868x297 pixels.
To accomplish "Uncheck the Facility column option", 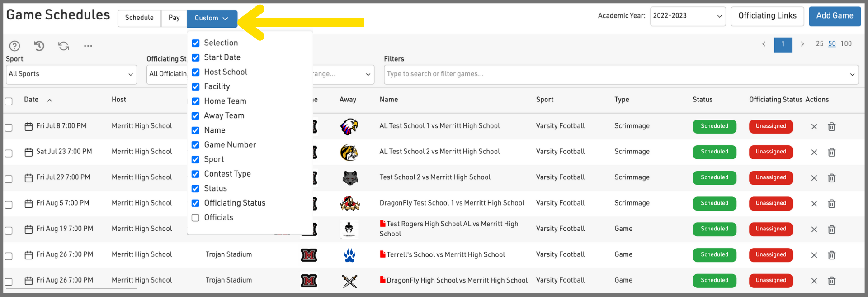I will click(x=196, y=87).
